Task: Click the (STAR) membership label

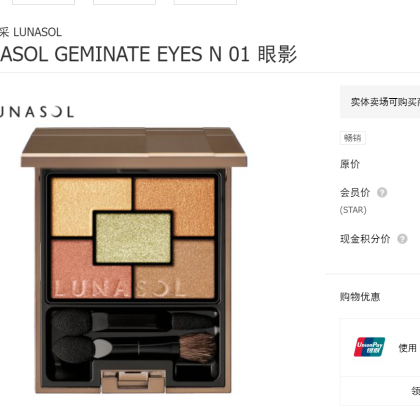Action: pos(353,210)
